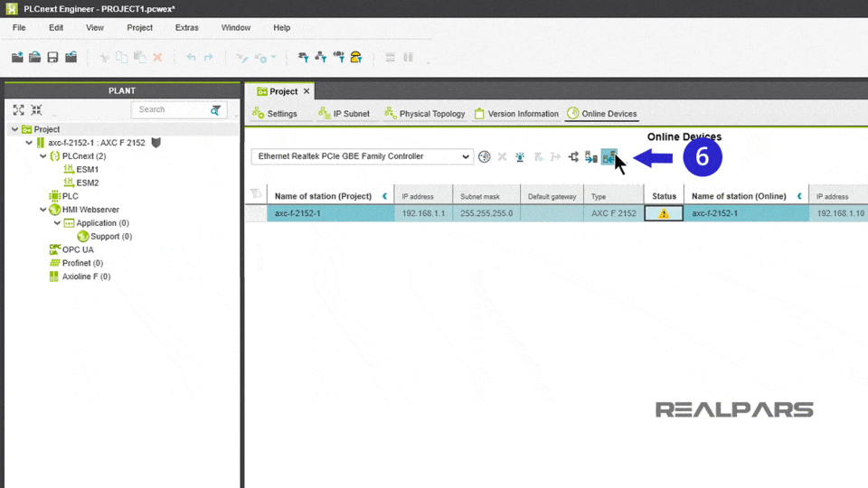This screenshot has height=488, width=868.
Task: Open the View menu
Action: [95, 28]
